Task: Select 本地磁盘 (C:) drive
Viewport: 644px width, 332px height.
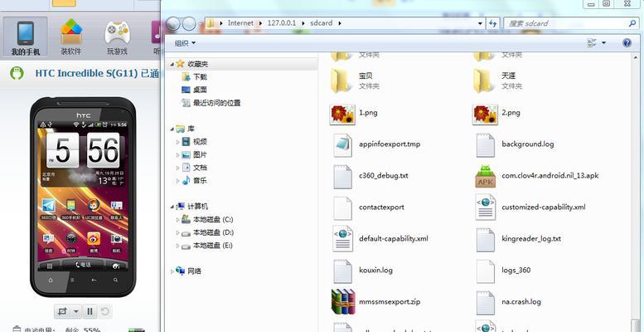Action: click(213, 220)
